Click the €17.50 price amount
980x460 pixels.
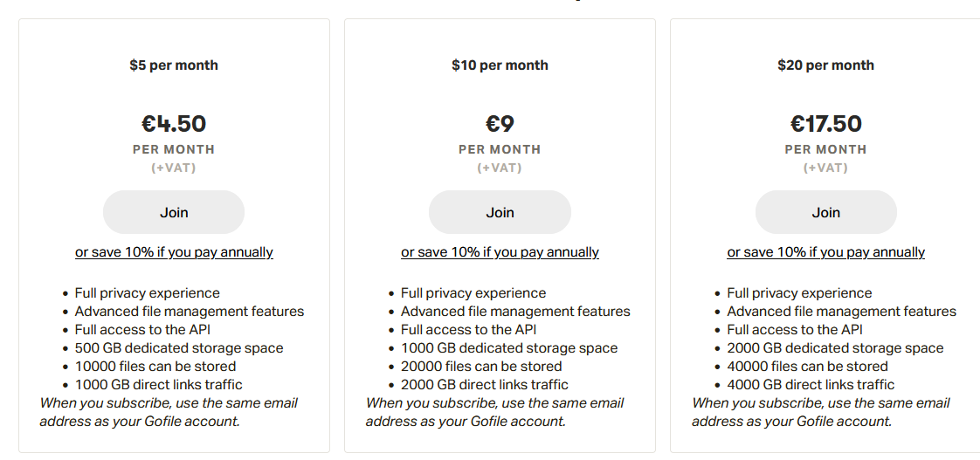tap(825, 124)
